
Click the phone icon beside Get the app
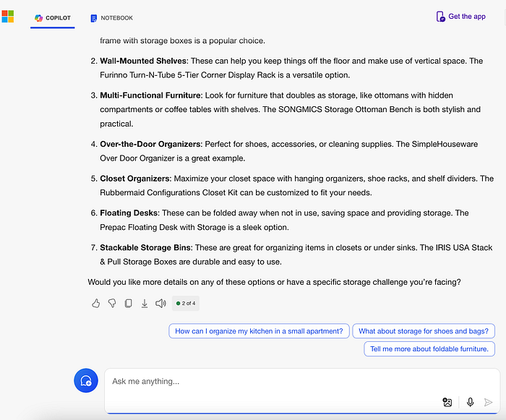click(440, 17)
